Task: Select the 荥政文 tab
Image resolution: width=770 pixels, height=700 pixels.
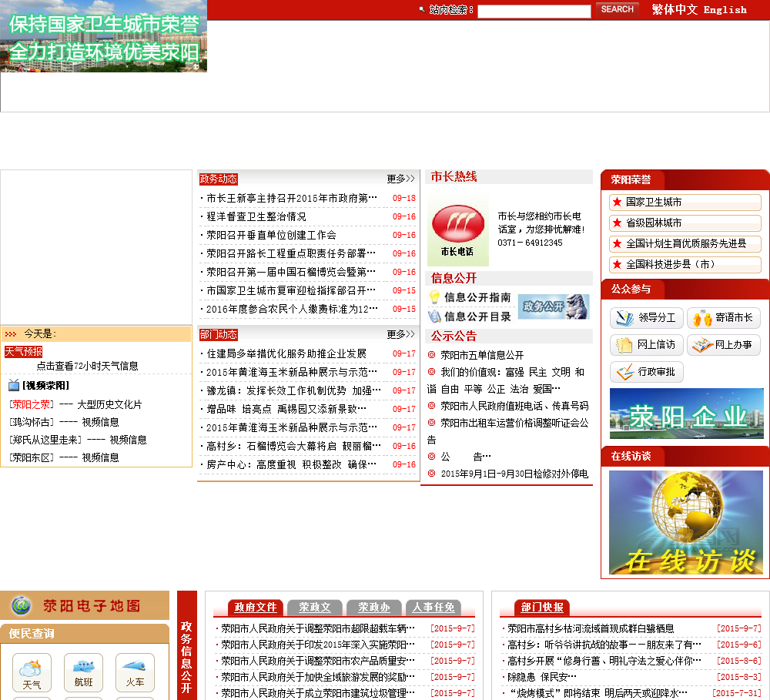Action: pos(315,608)
